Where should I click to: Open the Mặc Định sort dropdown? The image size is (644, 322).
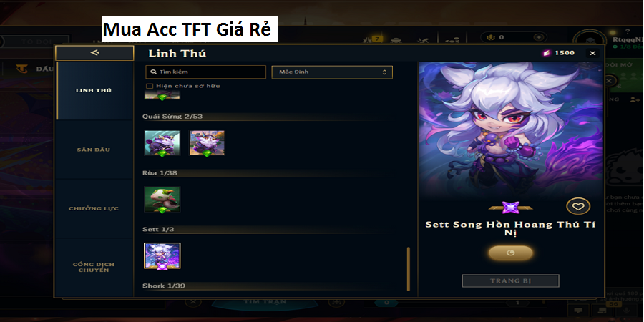[x=332, y=72]
